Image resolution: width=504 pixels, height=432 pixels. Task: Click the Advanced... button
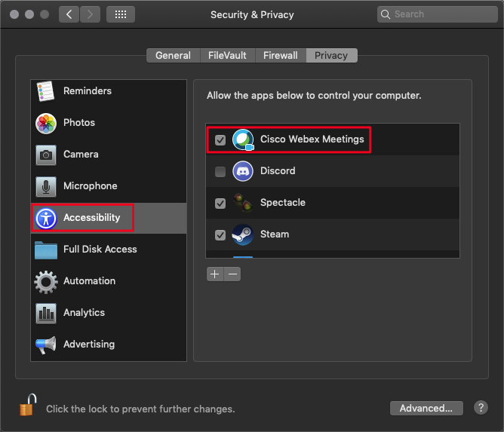pos(426,408)
